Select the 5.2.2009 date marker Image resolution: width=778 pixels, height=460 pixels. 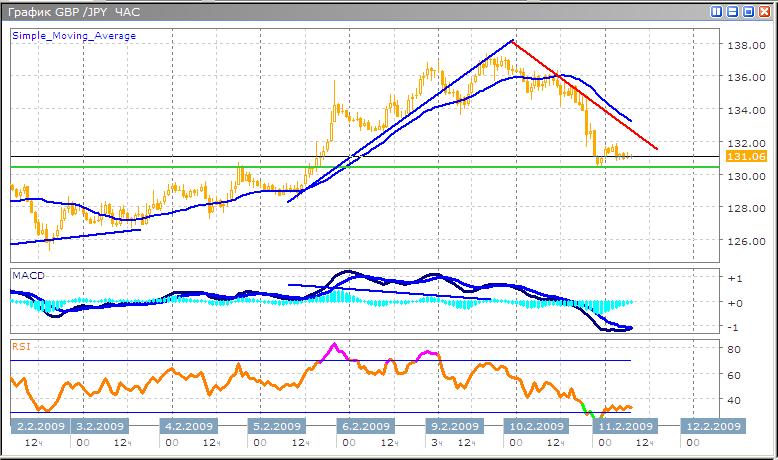coord(277,425)
